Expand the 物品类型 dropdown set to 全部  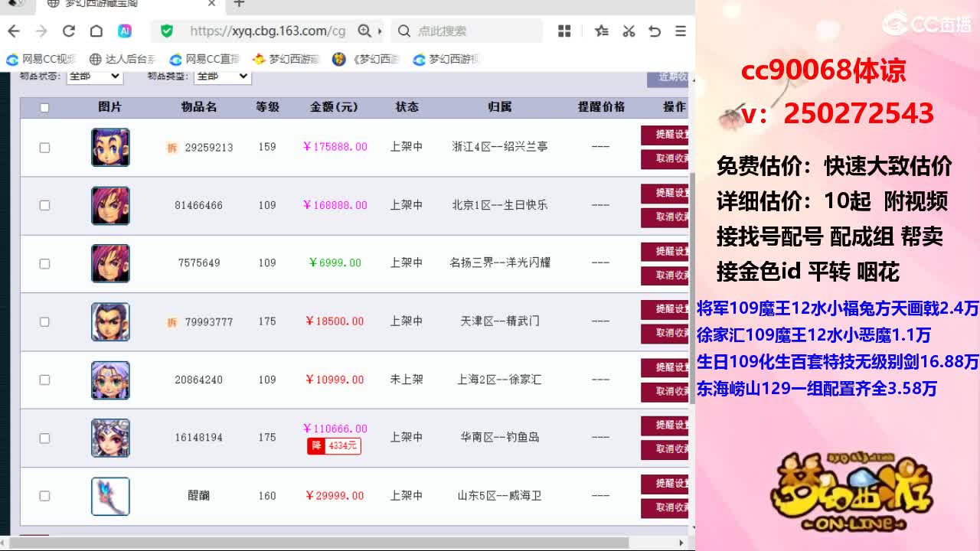(x=223, y=76)
